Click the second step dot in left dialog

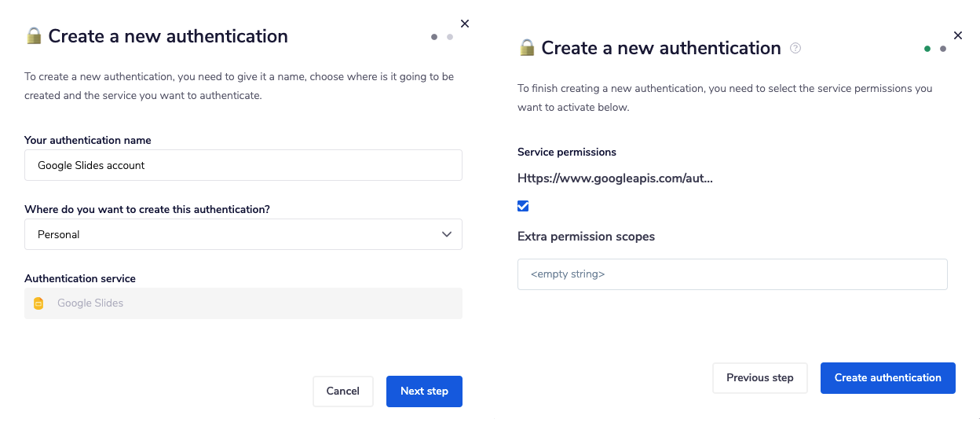coord(450,37)
